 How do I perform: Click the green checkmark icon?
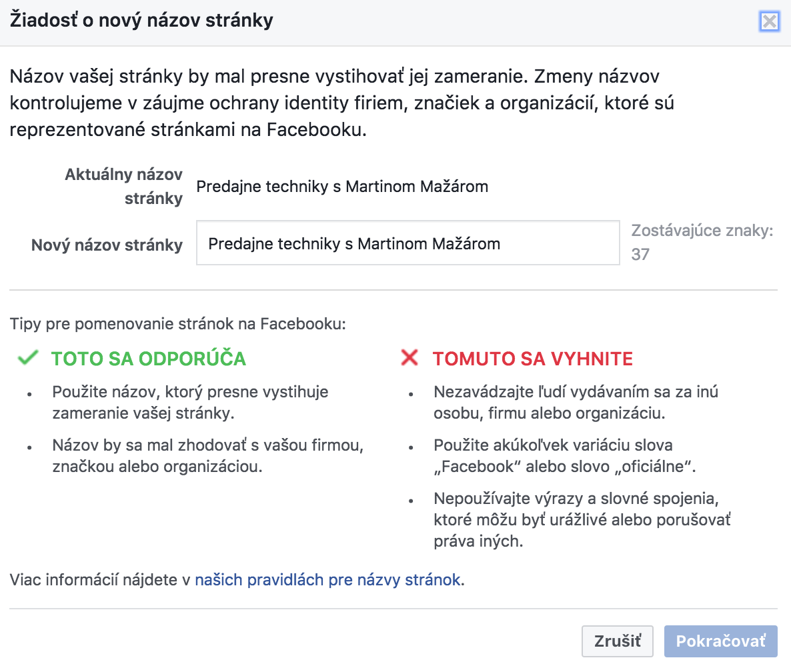[28, 357]
